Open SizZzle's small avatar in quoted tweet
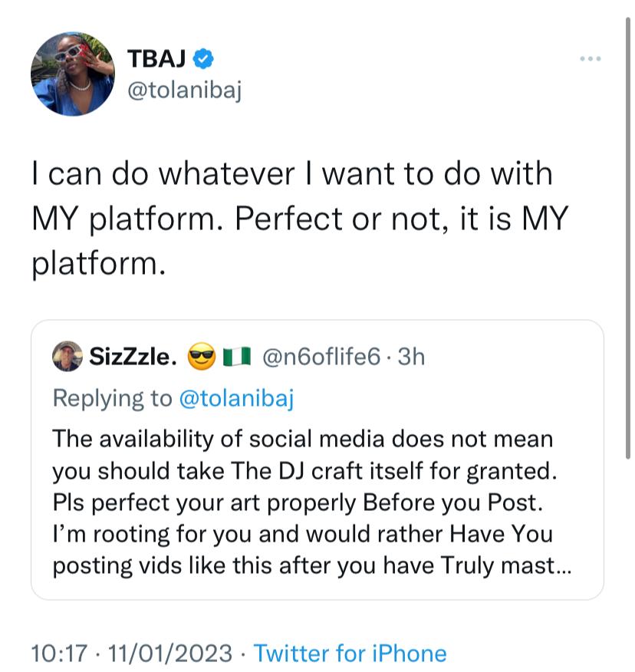Image resolution: width=635 pixels, height=672 pixels. 67,356
